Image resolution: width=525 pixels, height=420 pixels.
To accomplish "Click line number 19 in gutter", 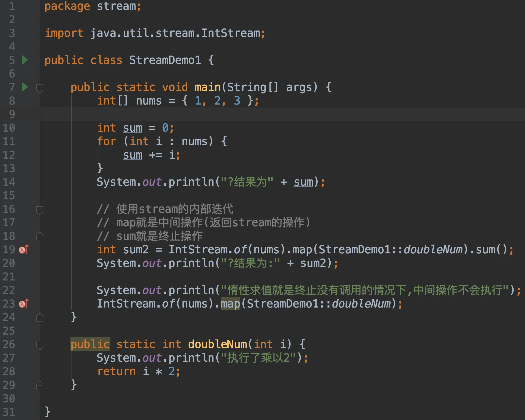I will click(x=9, y=250).
